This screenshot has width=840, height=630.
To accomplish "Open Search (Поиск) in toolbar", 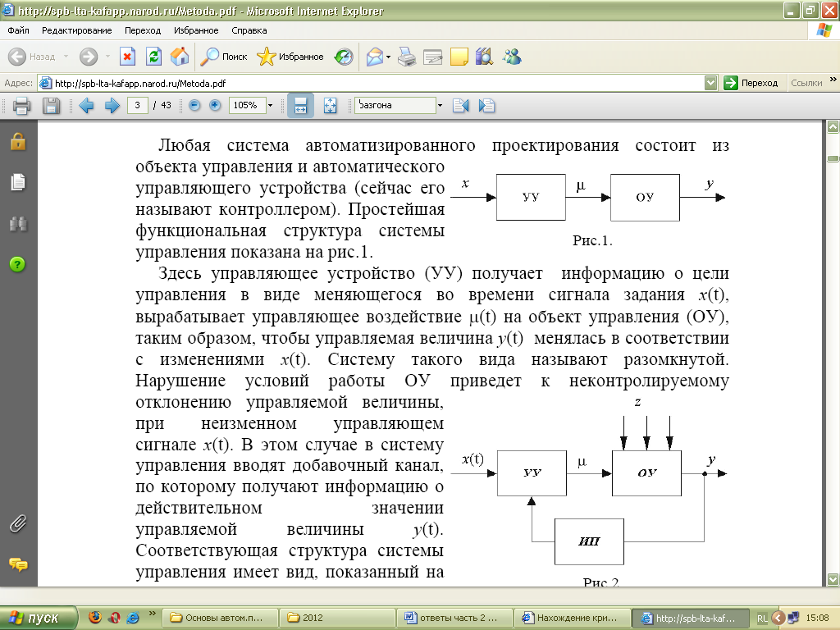I will (223, 57).
